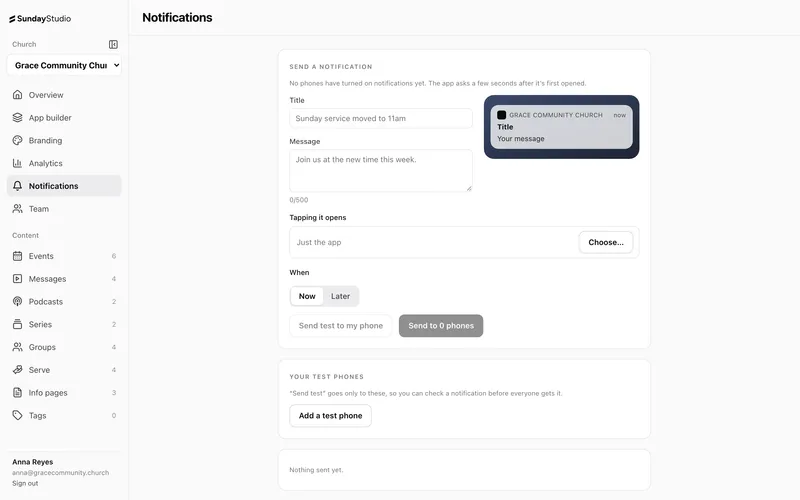The height and width of the screenshot is (500, 800).
Task: Select Notifications in the sidebar
Action: coord(64,186)
